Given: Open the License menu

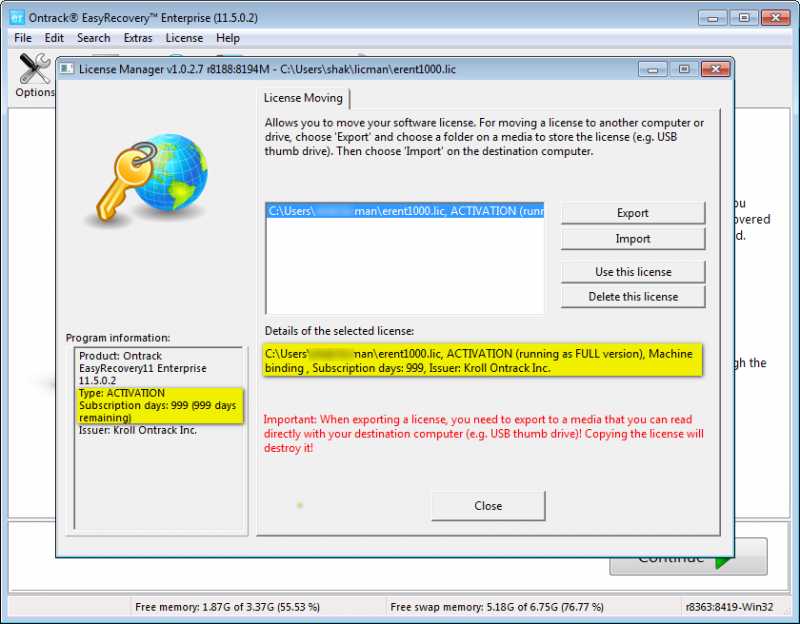Looking at the screenshot, I should point(184,37).
